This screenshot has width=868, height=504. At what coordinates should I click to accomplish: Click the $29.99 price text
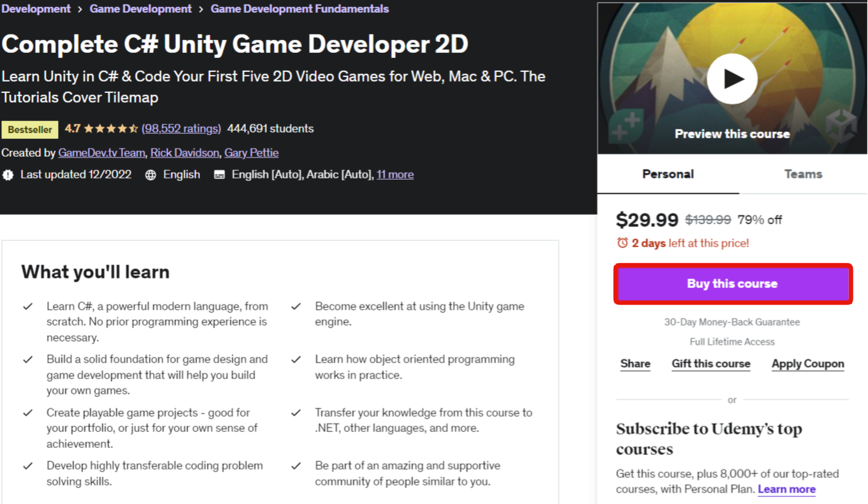coord(647,220)
